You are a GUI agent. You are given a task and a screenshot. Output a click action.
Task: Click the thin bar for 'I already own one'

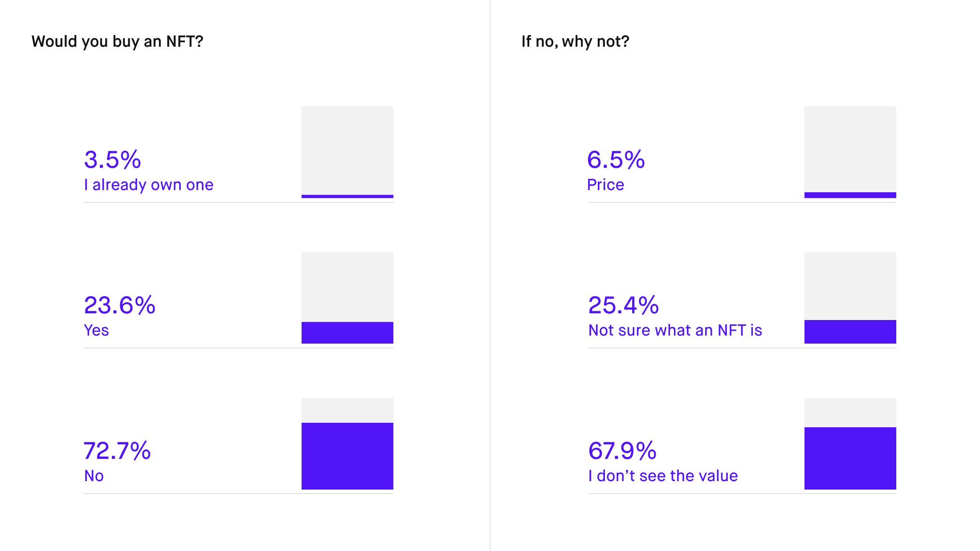click(x=347, y=196)
